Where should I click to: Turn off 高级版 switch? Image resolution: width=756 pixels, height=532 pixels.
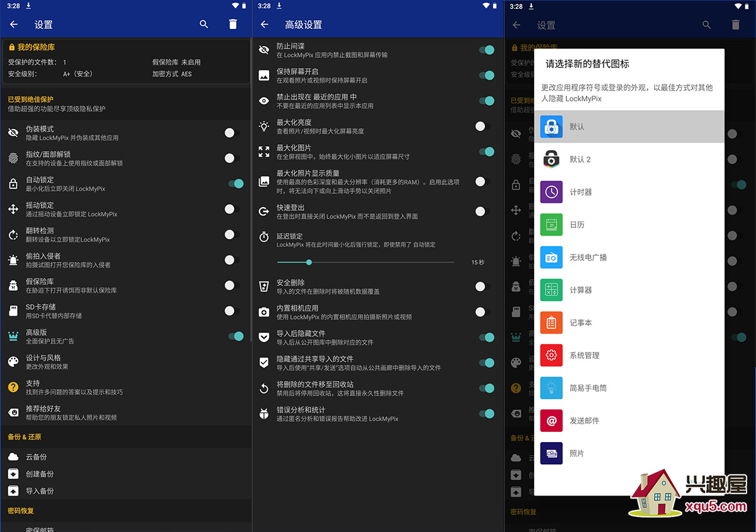236,336
